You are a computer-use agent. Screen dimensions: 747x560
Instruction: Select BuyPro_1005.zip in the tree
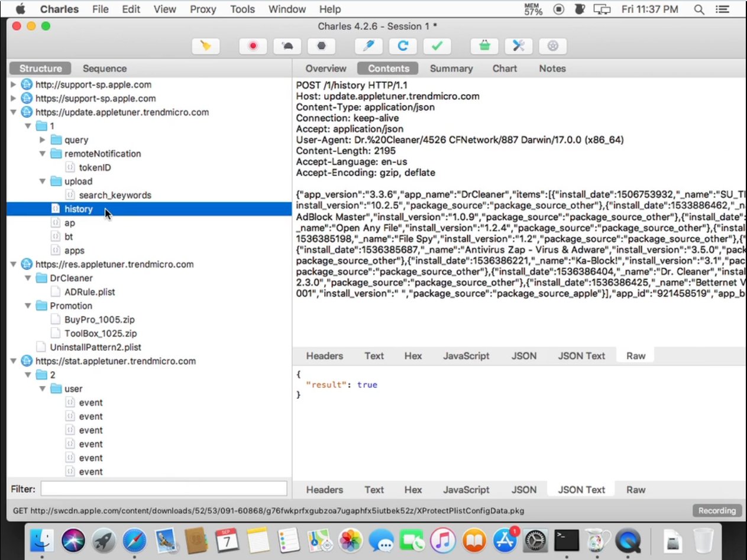coord(99,320)
